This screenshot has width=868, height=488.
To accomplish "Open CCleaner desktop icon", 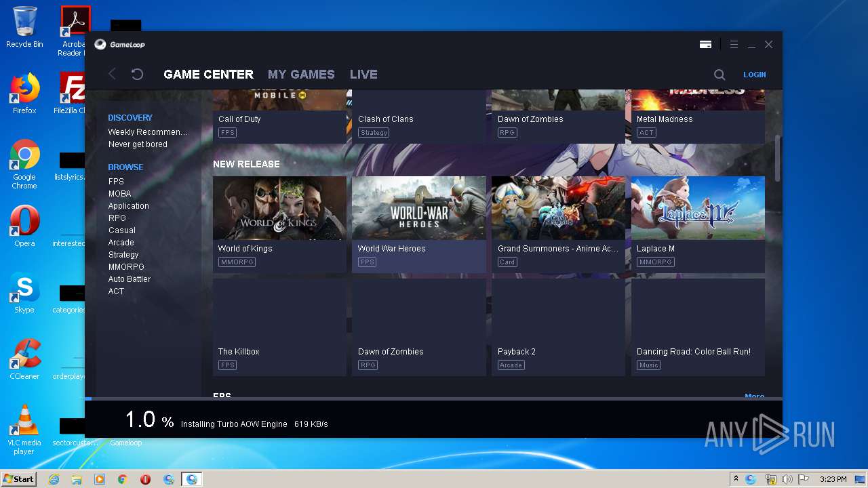I will coord(24,359).
